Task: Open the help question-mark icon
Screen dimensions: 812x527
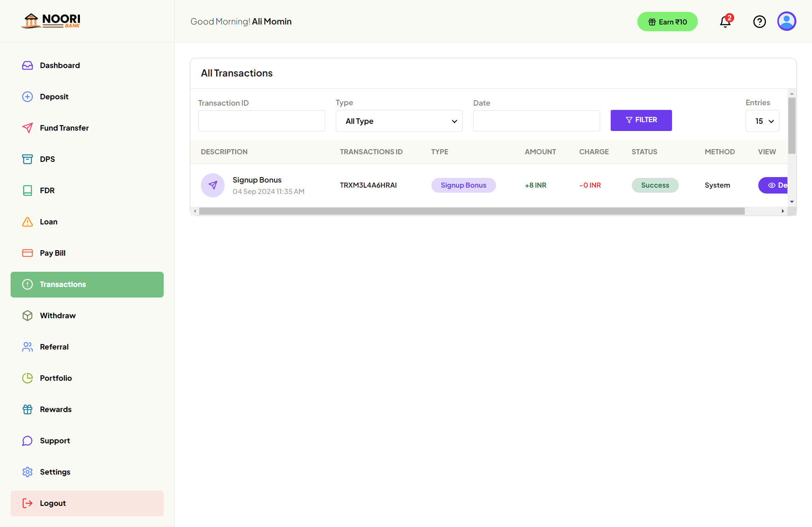Action: 760,22
